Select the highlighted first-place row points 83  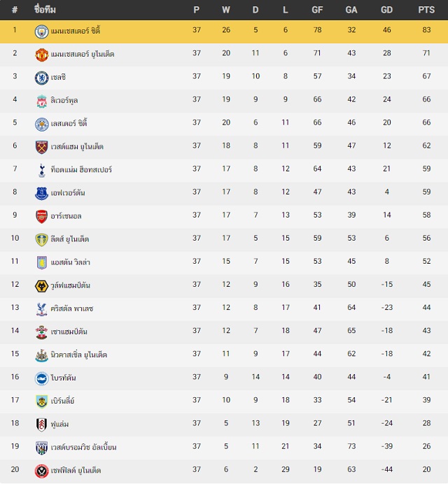point(426,30)
